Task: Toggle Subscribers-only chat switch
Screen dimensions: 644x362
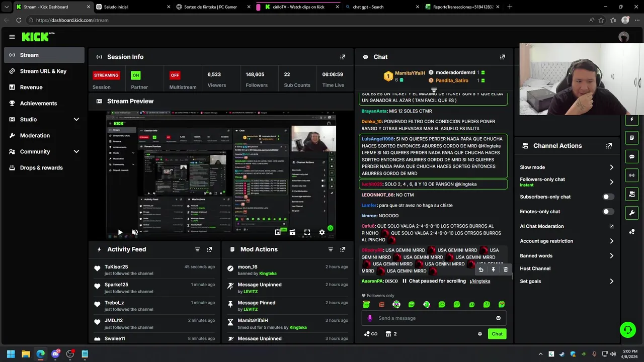Action: [x=608, y=197]
